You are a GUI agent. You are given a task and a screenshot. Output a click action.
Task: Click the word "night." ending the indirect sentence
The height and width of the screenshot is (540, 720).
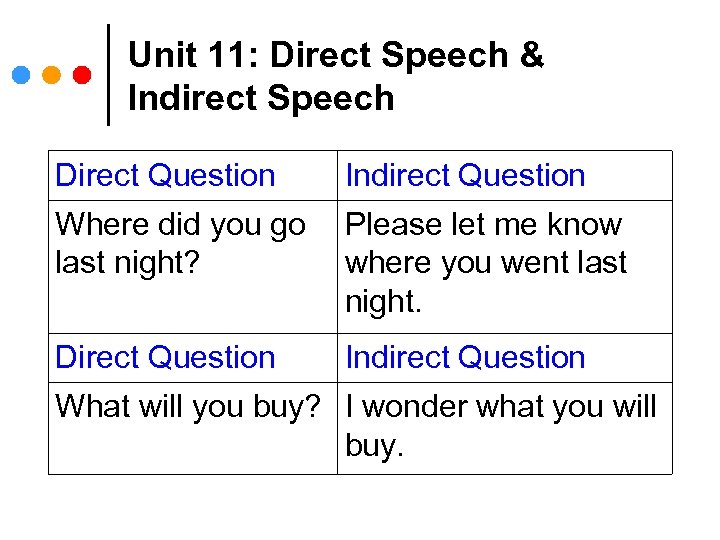(384, 301)
